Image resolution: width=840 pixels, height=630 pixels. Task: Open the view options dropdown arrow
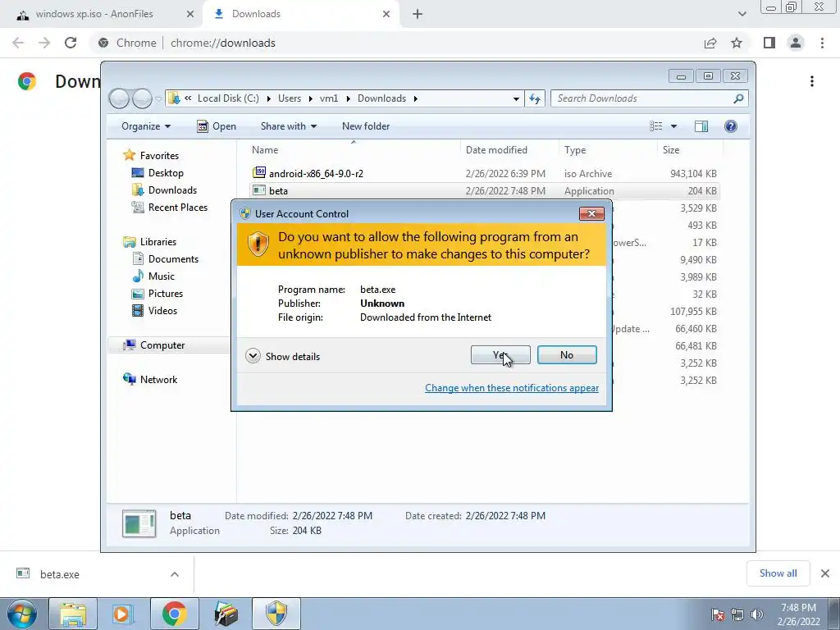674,126
